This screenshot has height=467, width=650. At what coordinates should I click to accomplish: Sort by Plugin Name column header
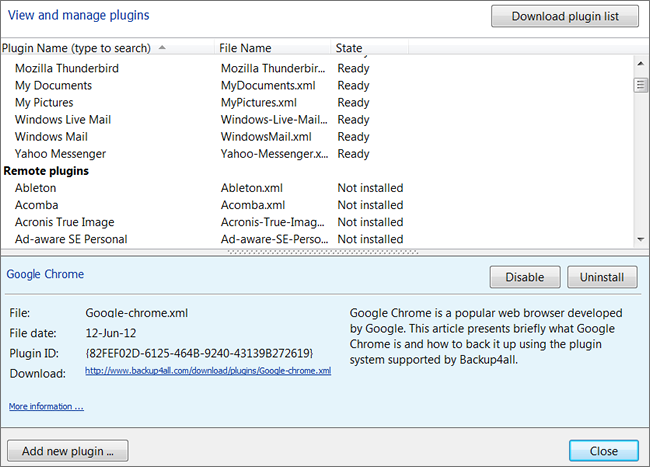click(108, 48)
